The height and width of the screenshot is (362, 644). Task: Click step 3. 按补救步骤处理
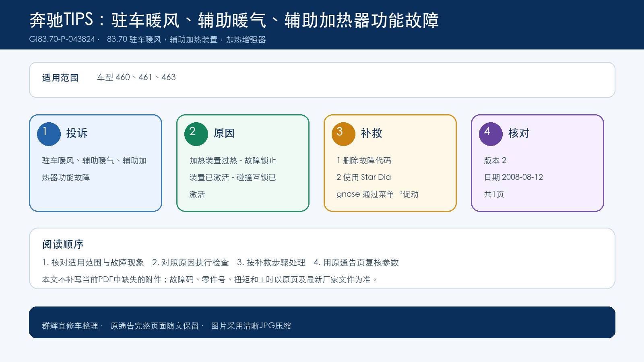click(271, 263)
